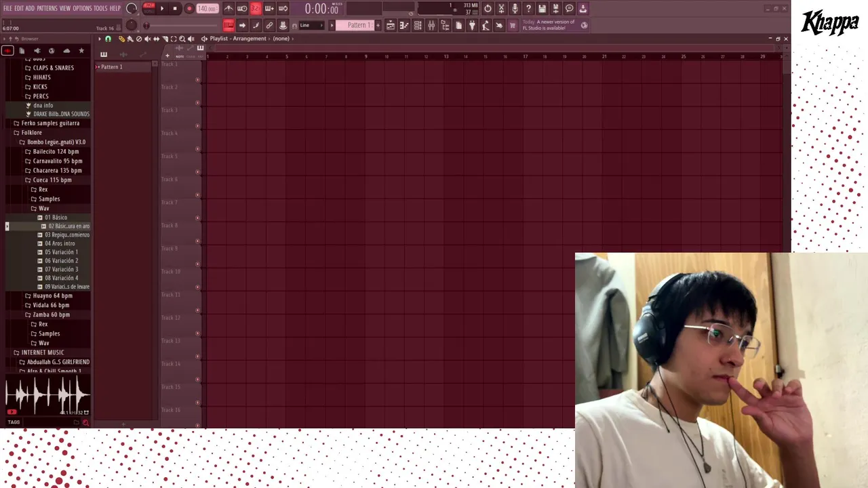Toggle loop recording
Screen dimensions: 868x488
coord(283,9)
